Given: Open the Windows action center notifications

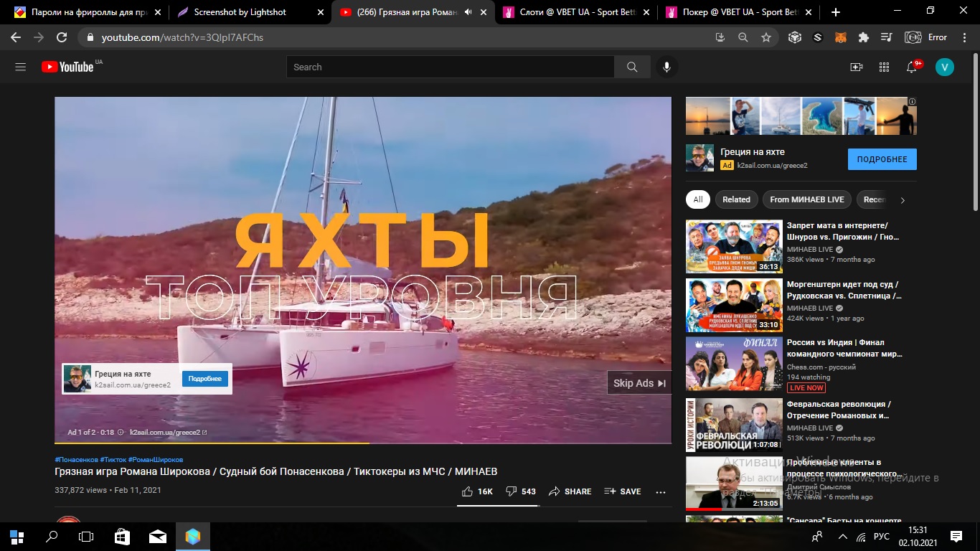Looking at the screenshot, I should coord(956,536).
